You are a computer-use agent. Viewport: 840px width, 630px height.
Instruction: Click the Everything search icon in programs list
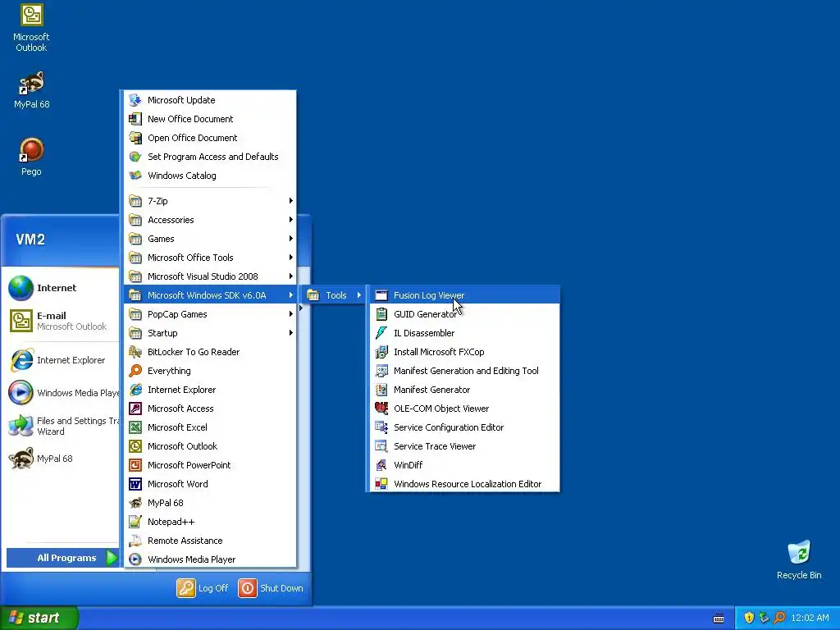tap(135, 371)
